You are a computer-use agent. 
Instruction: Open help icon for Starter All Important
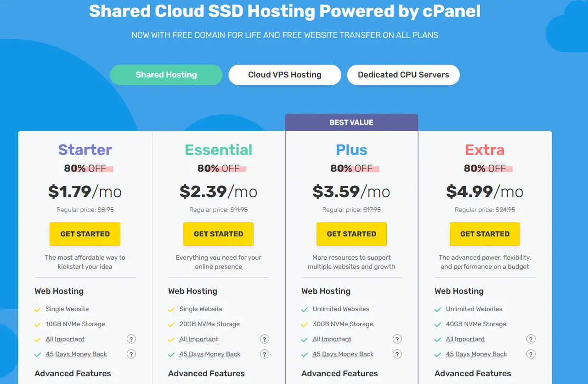[131, 339]
